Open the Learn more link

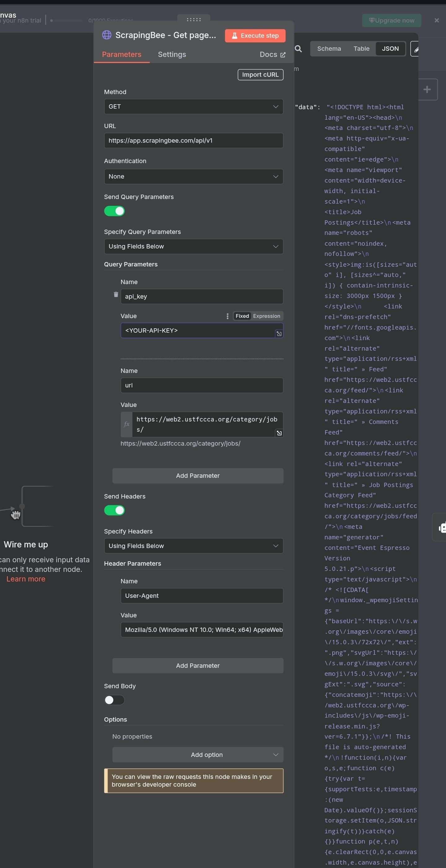[x=26, y=579]
